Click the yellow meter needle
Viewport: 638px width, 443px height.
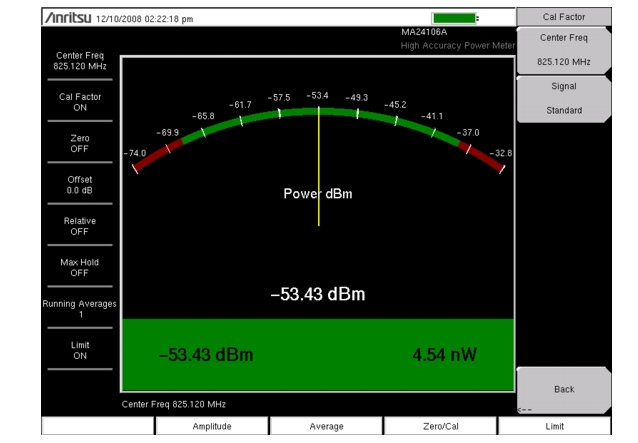(x=319, y=167)
